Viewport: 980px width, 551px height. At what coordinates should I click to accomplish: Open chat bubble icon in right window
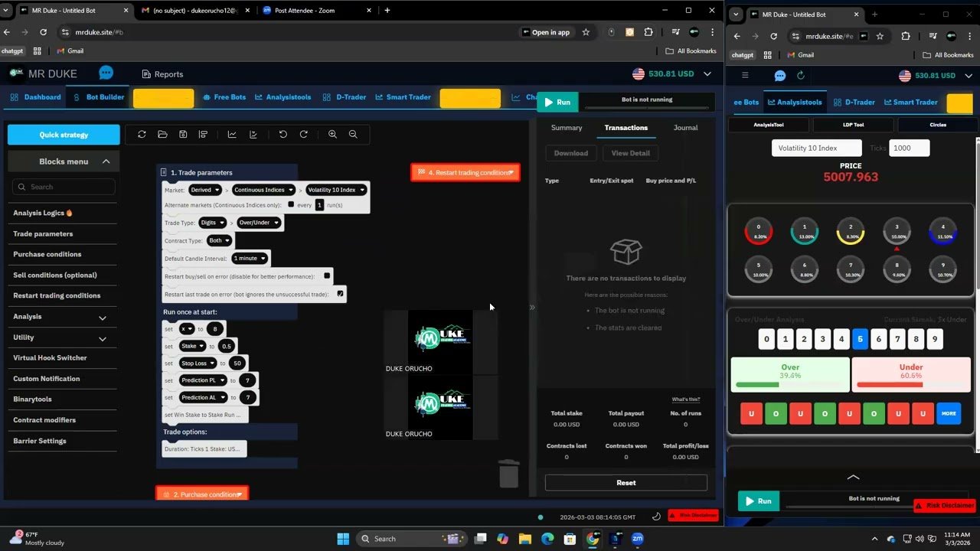point(780,75)
